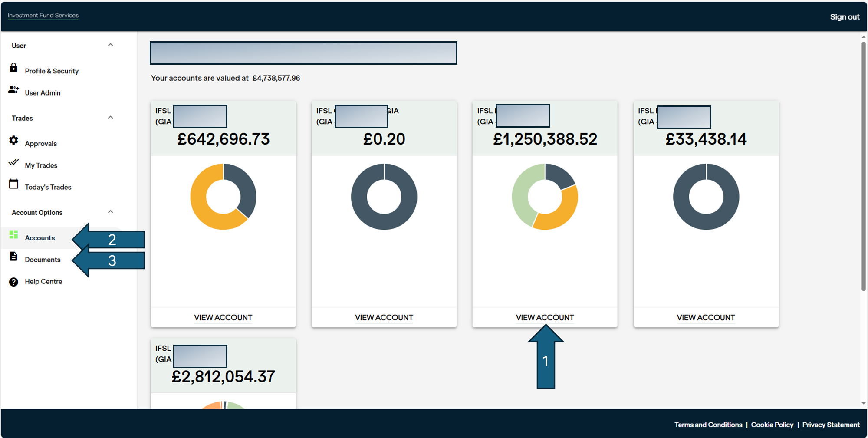
Task: Open the Privacy Statement link
Action: (831, 425)
